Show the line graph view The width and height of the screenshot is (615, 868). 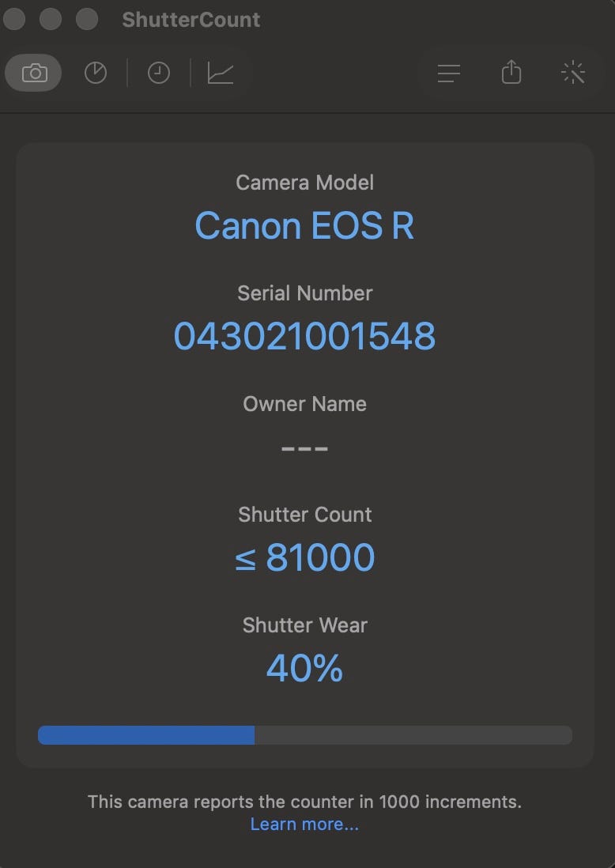[221, 74]
